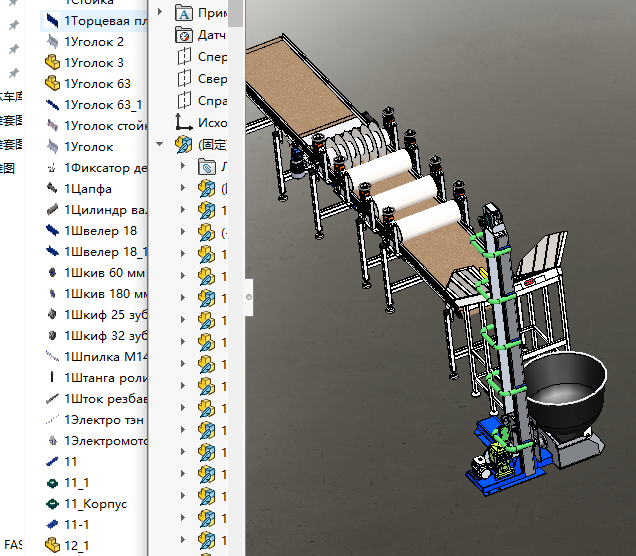Click the feature tree panel collapse handle
The width and height of the screenshot is (636, 556).
249,297
